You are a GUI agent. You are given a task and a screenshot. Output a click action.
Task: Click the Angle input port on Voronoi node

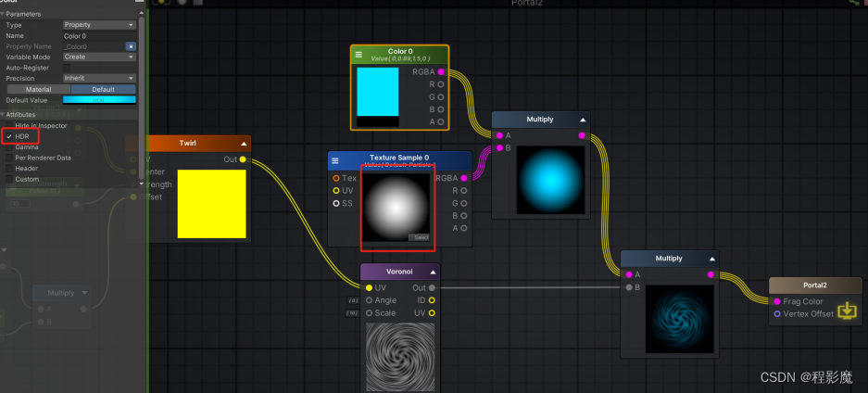pos(369,300)
